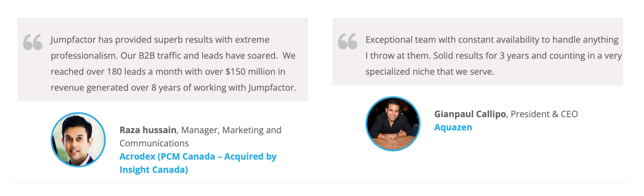Click the Jumpfactor superb results testimonial text
The height and width of the screenshot is (196, 644).
pos(173,63)
